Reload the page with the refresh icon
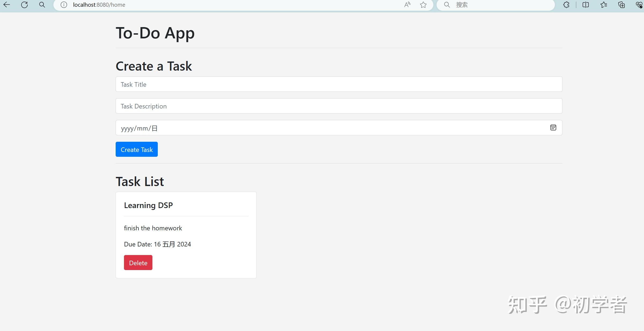Image resolution: width=644 pixels, height=331 pixels. tap(24, 5)
